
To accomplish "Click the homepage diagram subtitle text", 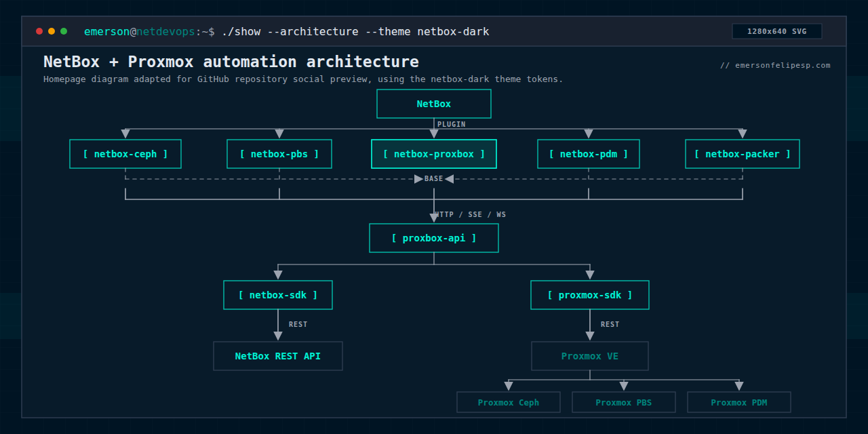I will pyautogui.click(x=303, y=79).
